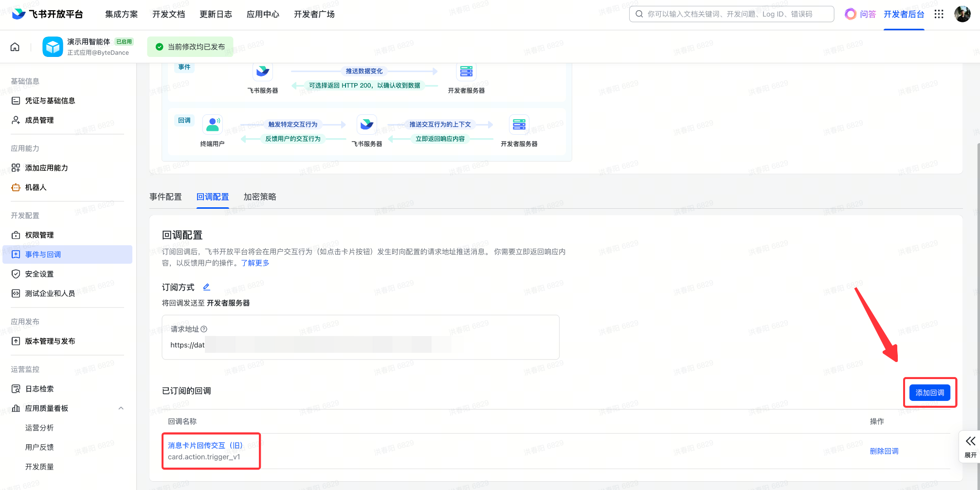Click the 正式应用@ByteDance subtitle
The width and height of the screenshot is (980, 490).
click(x=98, y=53)
